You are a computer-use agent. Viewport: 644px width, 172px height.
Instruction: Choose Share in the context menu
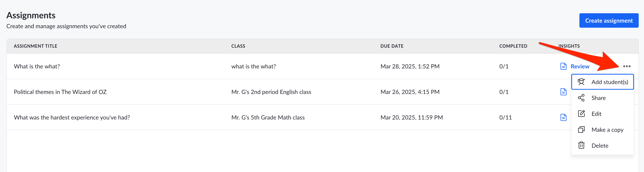point(602,98)
